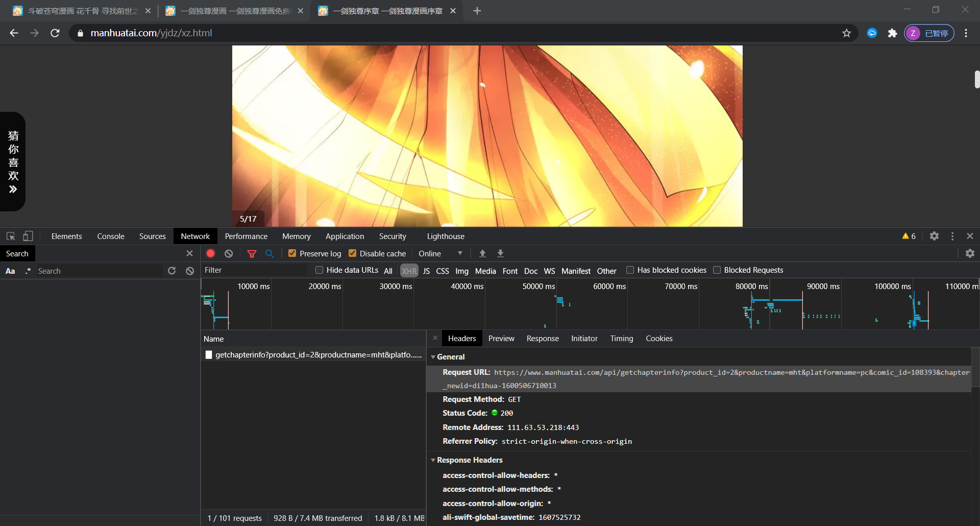This screenshot has height=526, width=980.
Task: Bookmark this page with the star icon
Action: [847, 33]
